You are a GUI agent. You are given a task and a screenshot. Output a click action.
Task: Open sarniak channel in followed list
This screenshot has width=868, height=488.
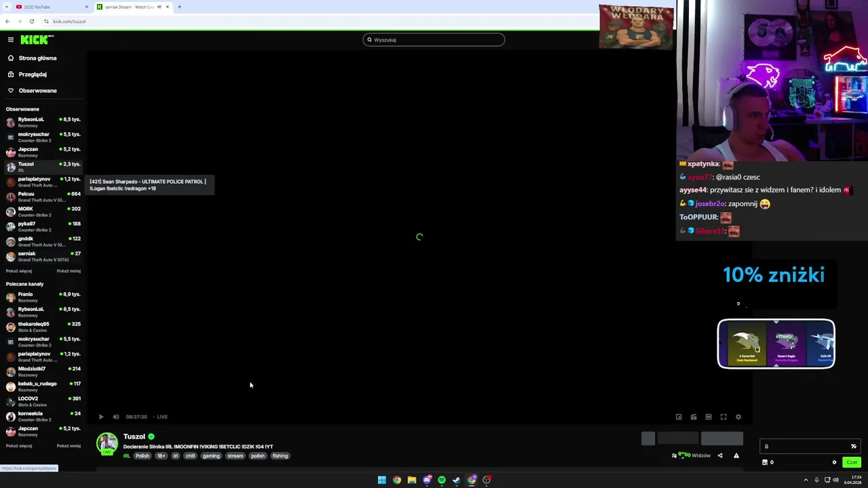43,256
